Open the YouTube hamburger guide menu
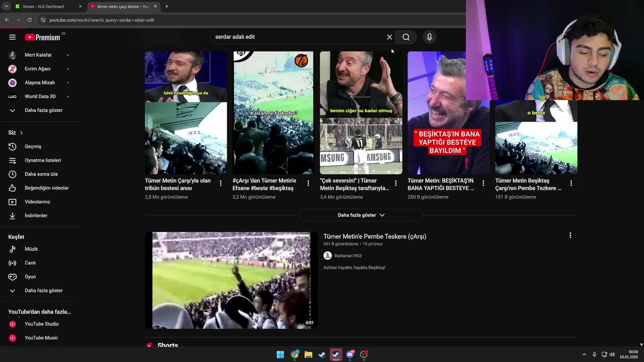 click(x=13, y=37)
